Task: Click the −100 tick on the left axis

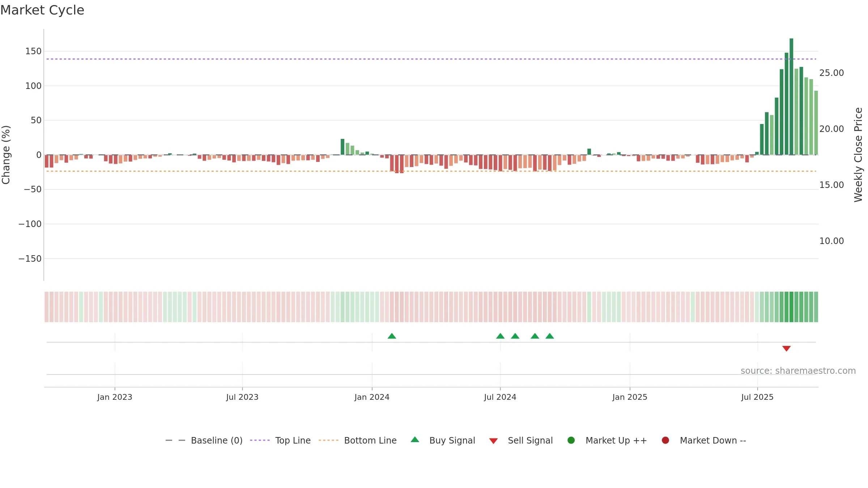Action: tap(30, 224)
